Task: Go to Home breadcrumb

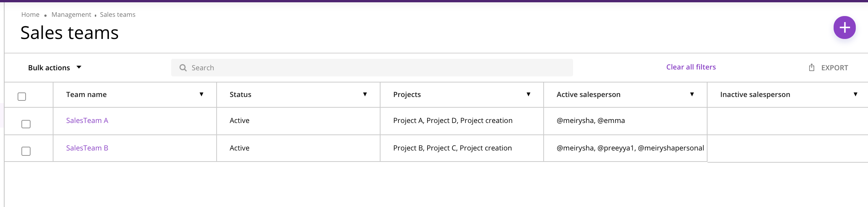Action: (x=30, y=15)
